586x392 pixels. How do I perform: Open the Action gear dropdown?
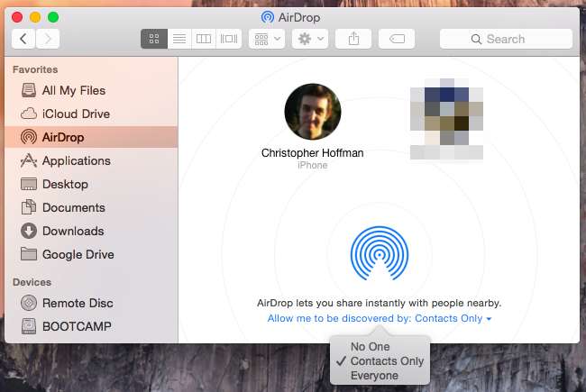(x=309, y=39)
